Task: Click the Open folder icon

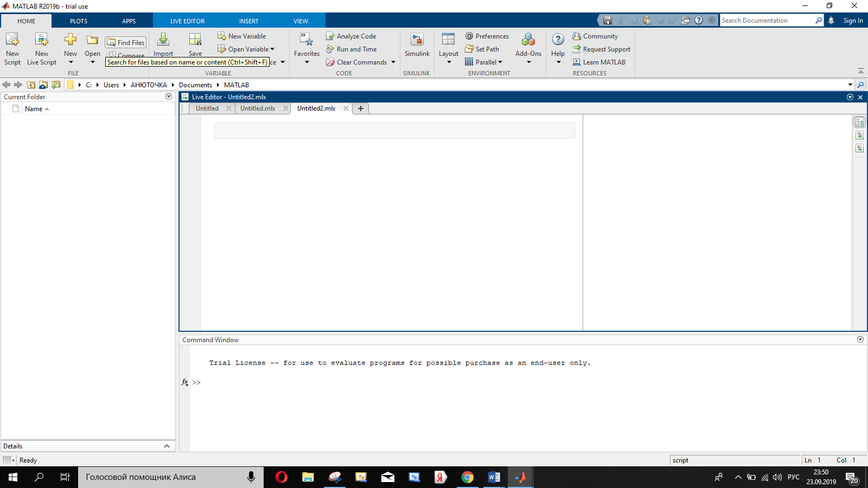Action: click(x=92, y=40)
